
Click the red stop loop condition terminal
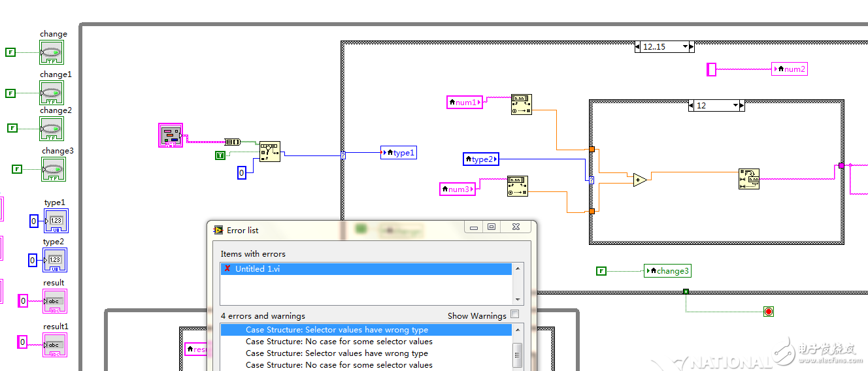click(769, 312)
